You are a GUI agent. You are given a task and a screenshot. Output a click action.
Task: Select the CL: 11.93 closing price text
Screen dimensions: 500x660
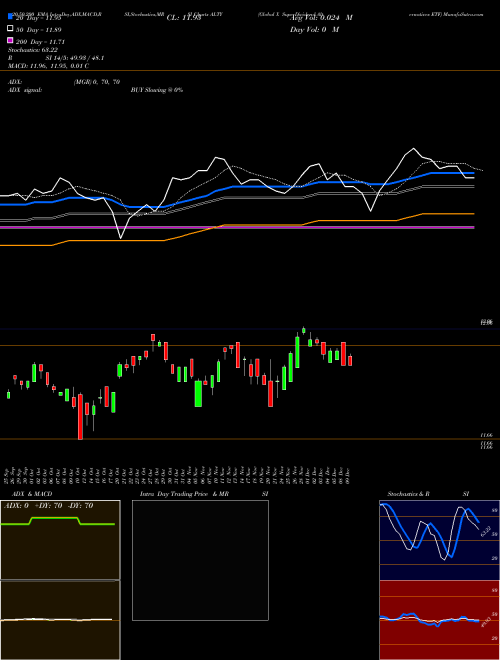point(184,18)
